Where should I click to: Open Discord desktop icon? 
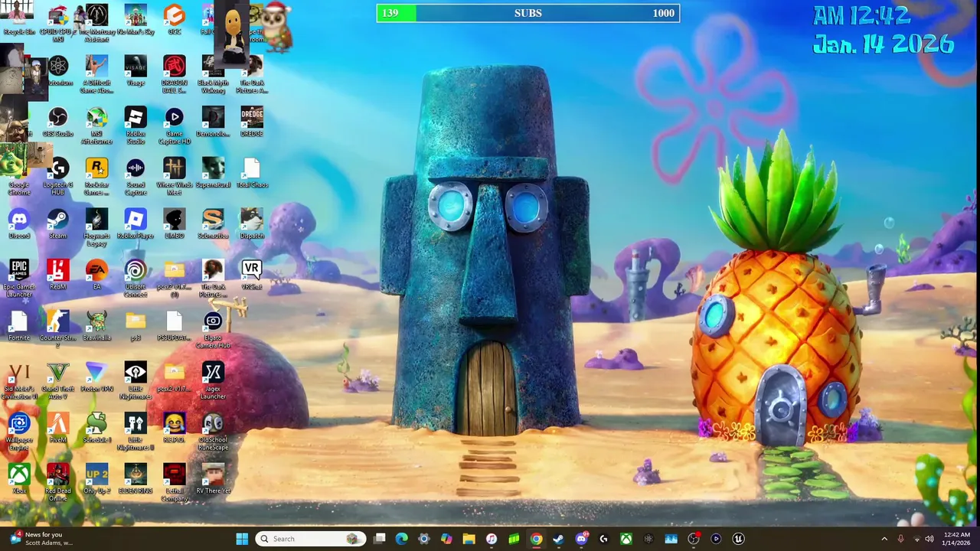[x=19, y=223]
